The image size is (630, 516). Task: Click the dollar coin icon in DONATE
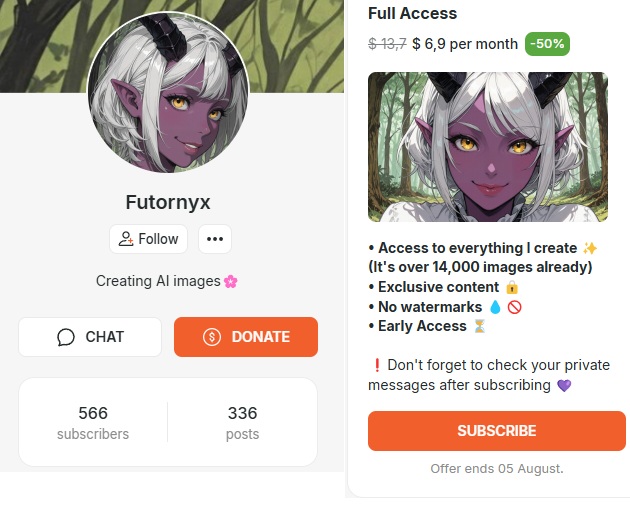click(x=212, y=337)
